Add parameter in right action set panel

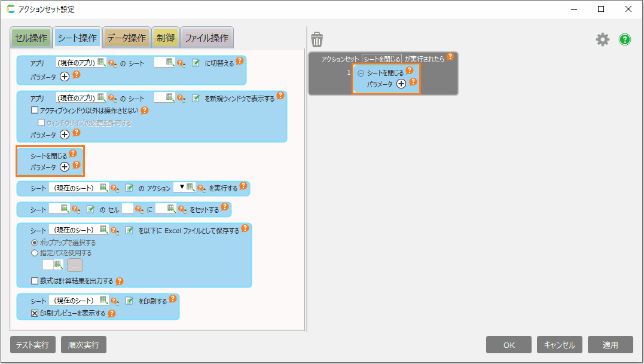pyautogui.click(x=401, y=84)
